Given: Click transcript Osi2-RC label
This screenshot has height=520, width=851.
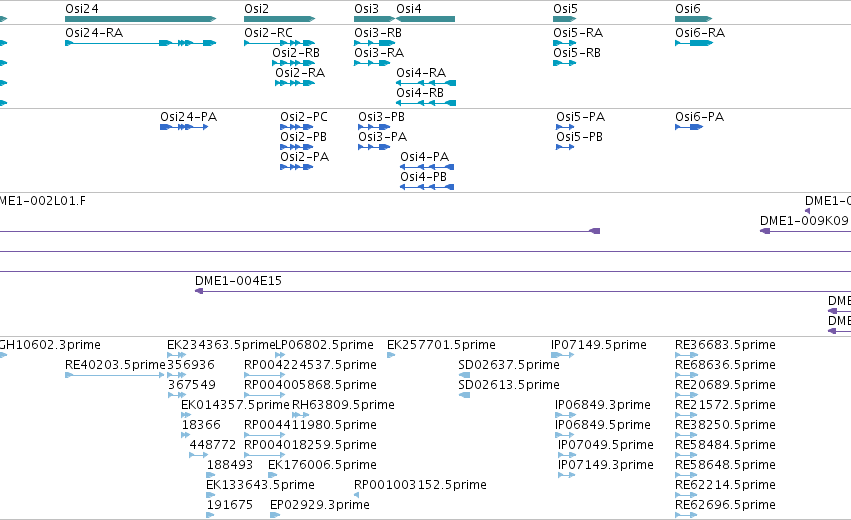Looking at the screenshot, I should pyautogui.click(x=268, y=33).
